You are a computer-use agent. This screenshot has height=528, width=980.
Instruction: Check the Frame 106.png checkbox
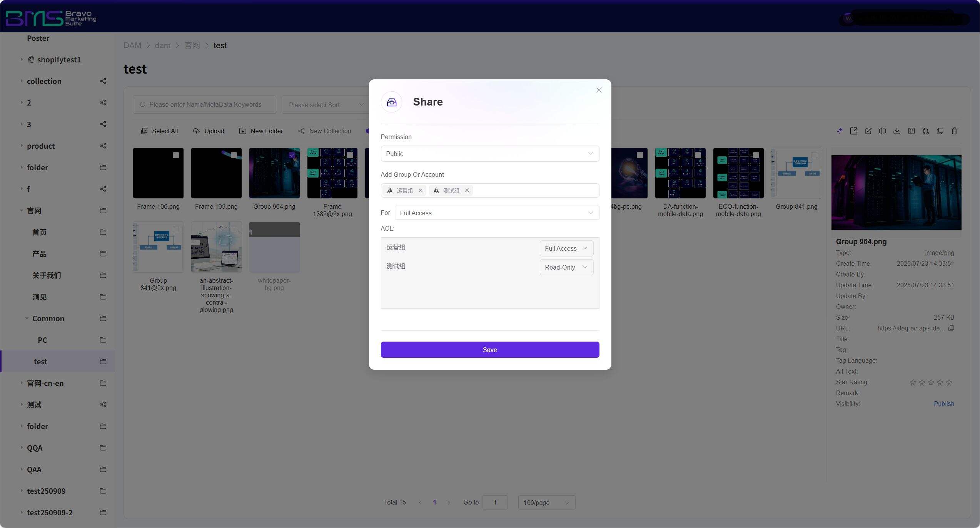175,155
